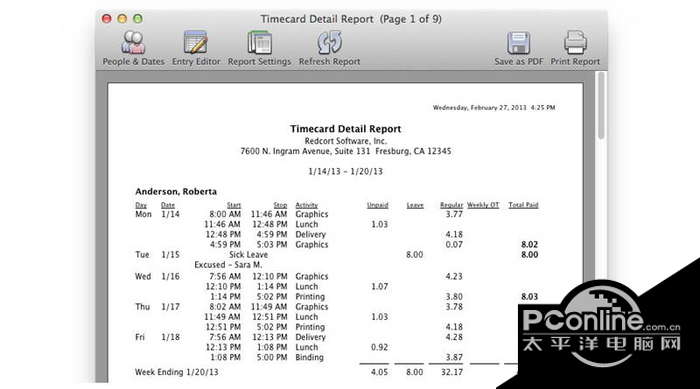Click the "Mon" day cell
The height and width of the screenshot is (389, 700).
143,214
